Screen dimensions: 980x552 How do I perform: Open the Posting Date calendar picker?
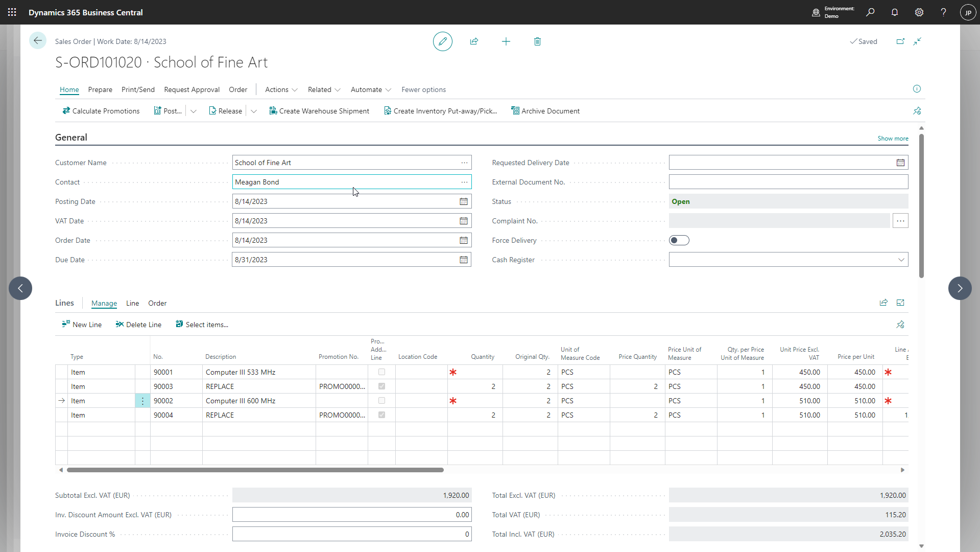point(463,201)
